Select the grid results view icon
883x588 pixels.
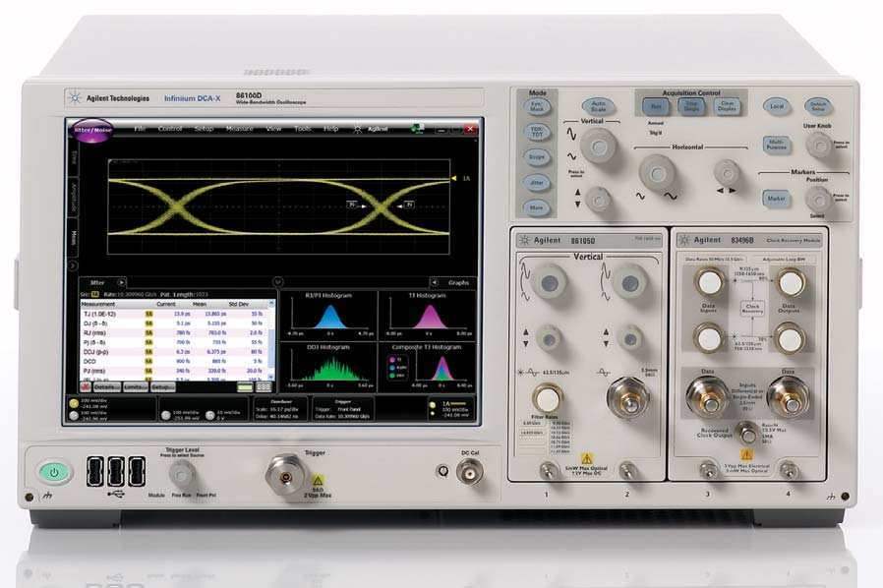[x=264, y=386]
